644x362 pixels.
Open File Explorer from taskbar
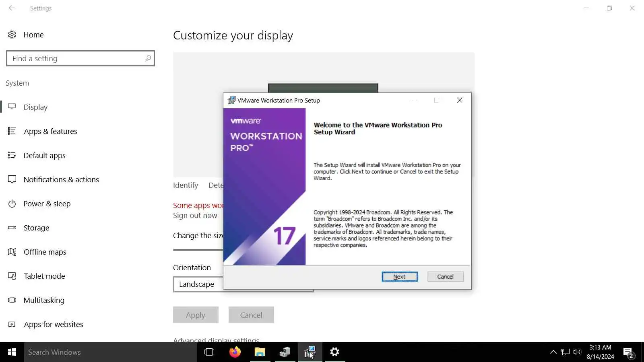click(x=260, y=352)
